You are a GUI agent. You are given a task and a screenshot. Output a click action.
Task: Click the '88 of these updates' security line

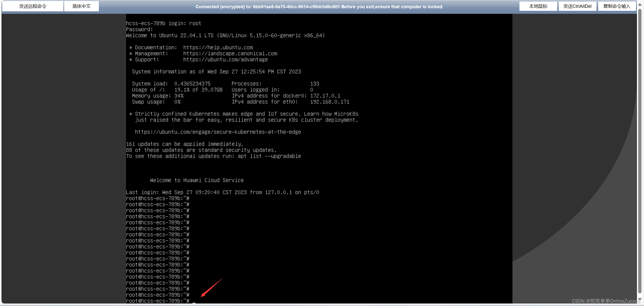point(201,150)
